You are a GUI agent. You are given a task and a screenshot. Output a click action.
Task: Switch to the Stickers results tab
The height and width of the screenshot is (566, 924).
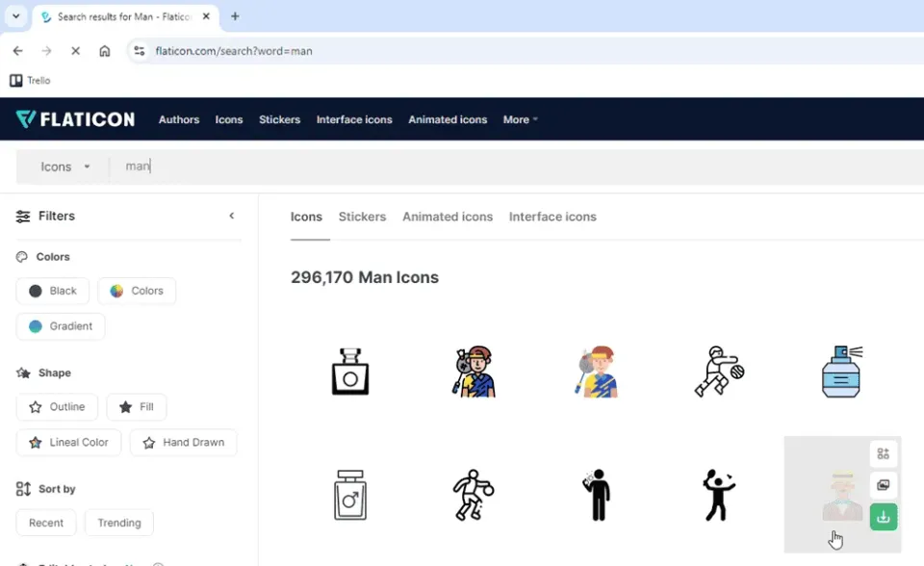pos(362,217)
